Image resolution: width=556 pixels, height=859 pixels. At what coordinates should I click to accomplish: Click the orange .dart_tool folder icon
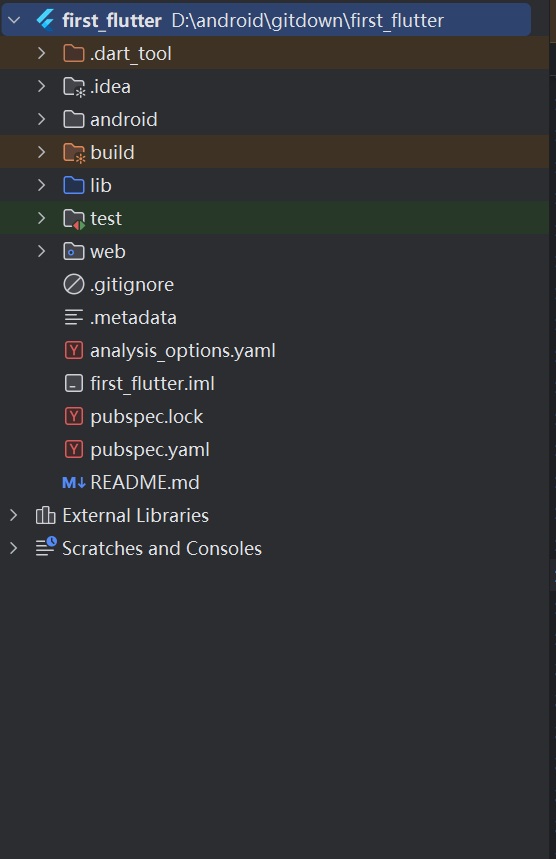point(73,54)
